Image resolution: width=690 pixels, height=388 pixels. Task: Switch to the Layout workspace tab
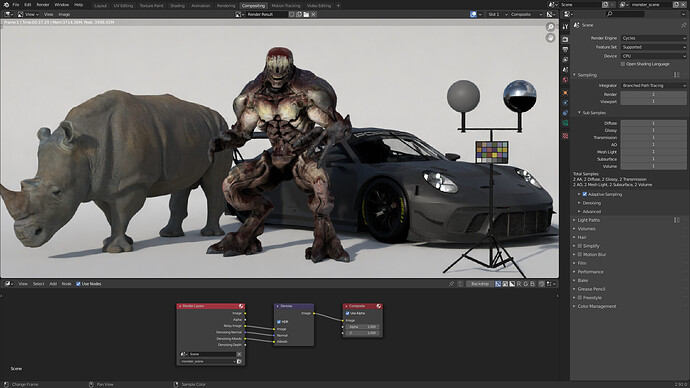100,6
